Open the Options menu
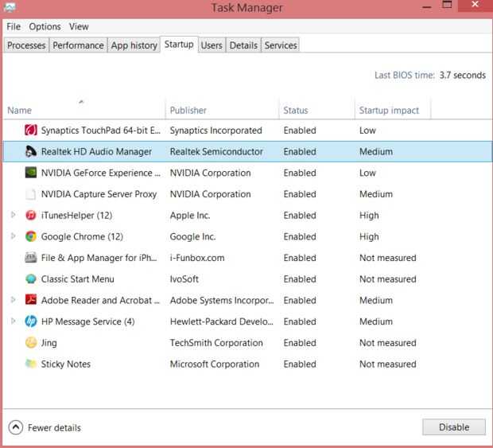This screenshot has width=493, height=448. (45, 27)
